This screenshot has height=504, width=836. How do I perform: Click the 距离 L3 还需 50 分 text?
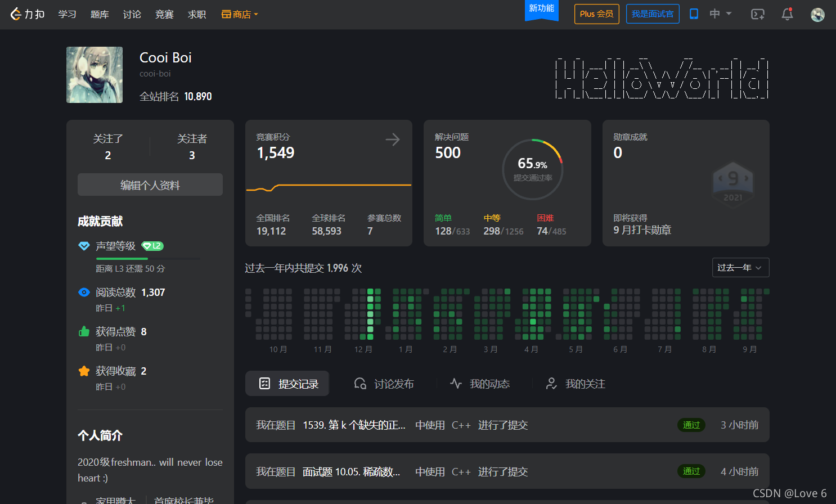(x=131, y=269)
